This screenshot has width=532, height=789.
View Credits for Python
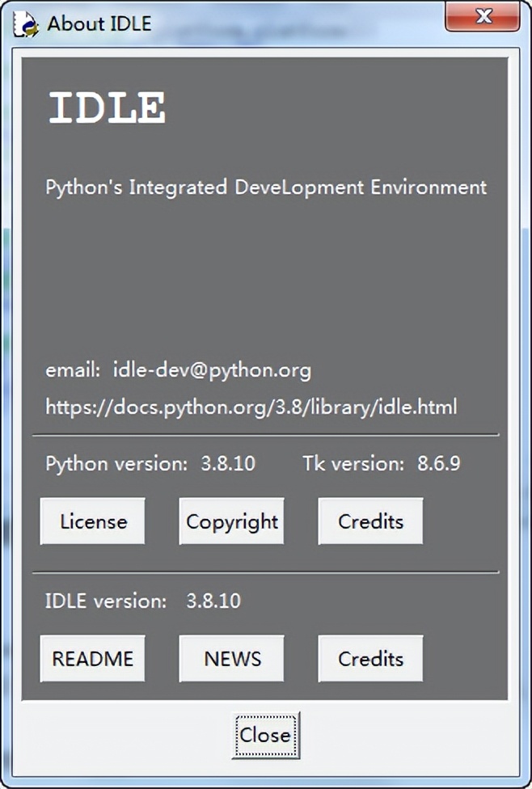[x=369, y=521]
